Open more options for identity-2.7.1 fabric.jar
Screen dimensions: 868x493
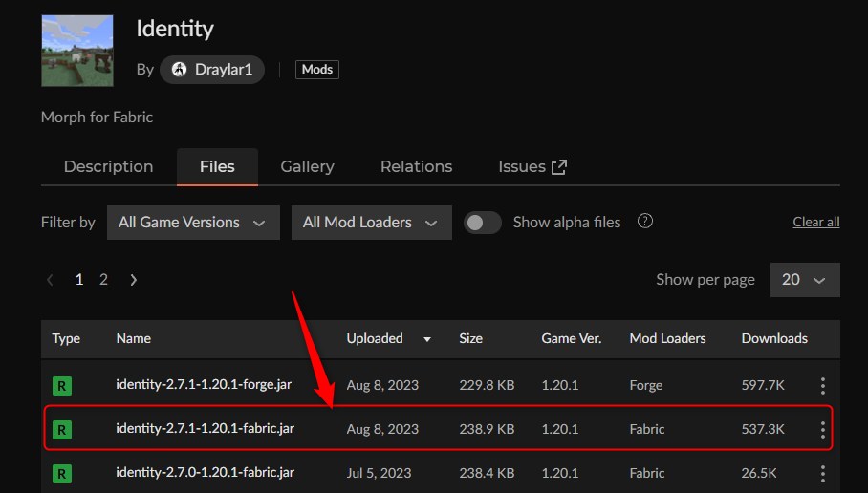(x=822, y=430)
